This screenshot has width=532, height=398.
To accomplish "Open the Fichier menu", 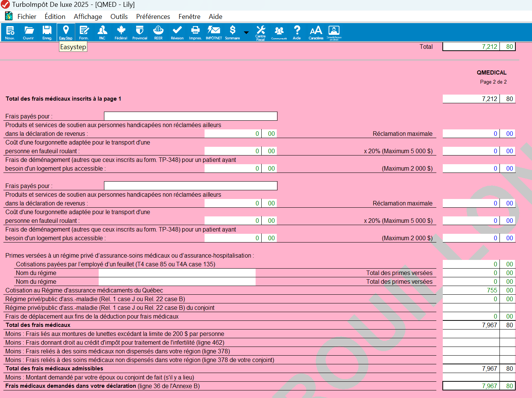I will click(x=27, y=17).
